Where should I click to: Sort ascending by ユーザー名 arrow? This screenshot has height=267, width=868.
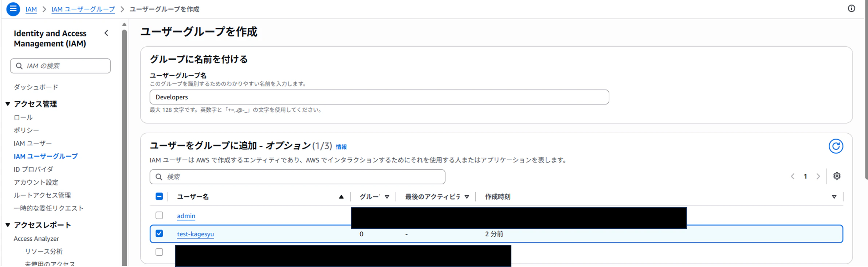point(341,197)
